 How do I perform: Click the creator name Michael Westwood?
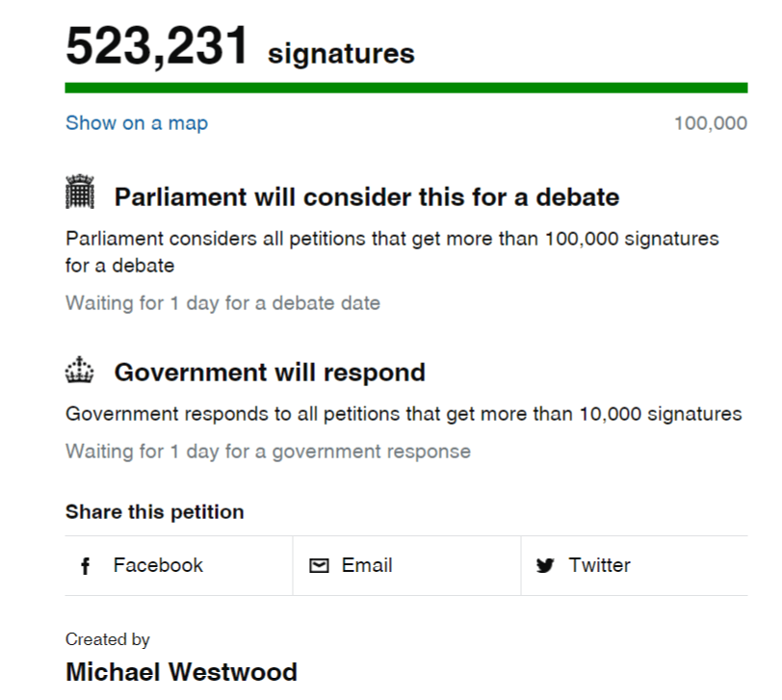click(181, 671)
